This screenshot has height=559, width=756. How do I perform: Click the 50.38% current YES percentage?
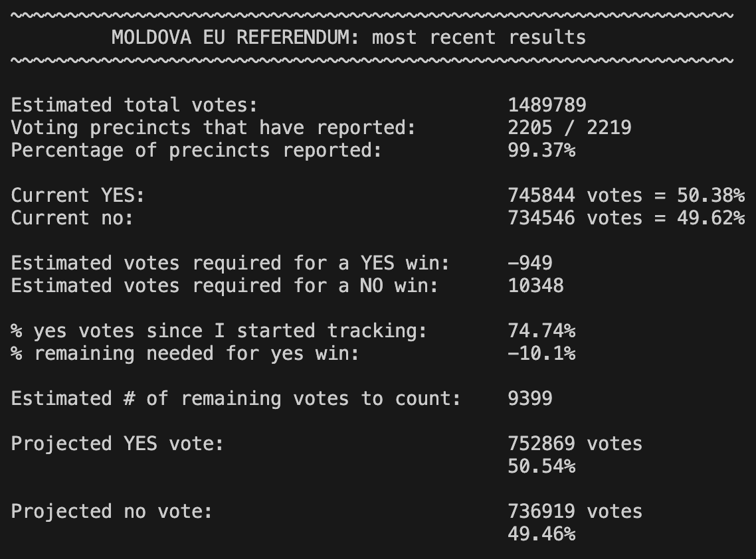[711, 195]
